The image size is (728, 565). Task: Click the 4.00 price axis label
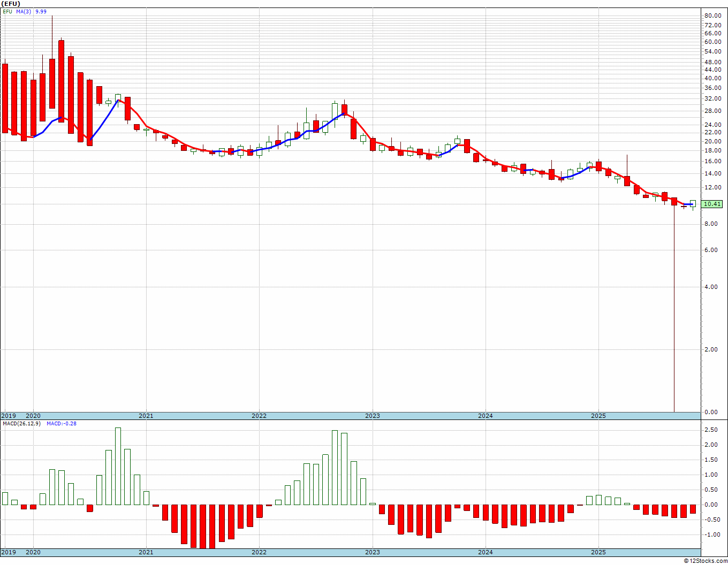pos(711,287)
